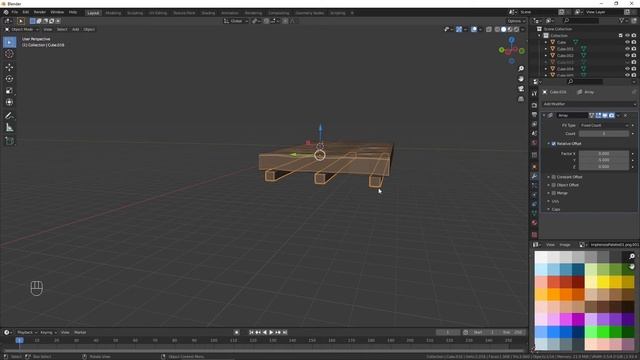Jump to timeline start button
Image resolution: width=640 pixels, height=360 pixels.
[251, 333]
